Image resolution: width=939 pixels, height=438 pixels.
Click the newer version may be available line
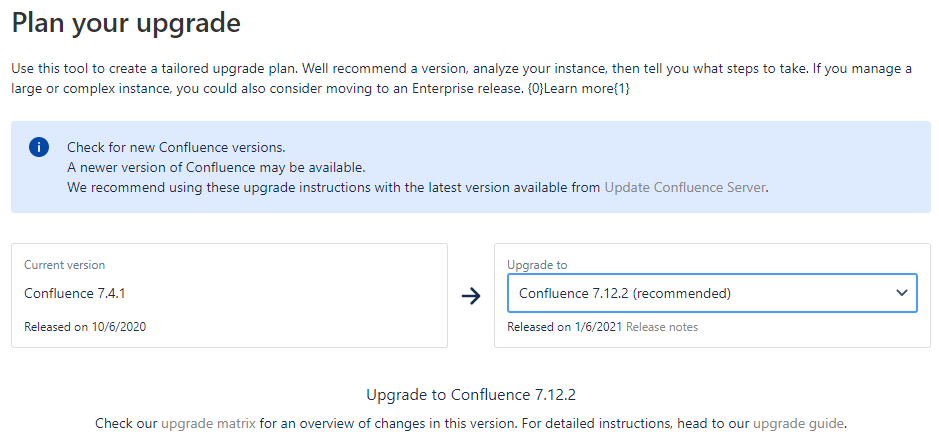point(216,167)
